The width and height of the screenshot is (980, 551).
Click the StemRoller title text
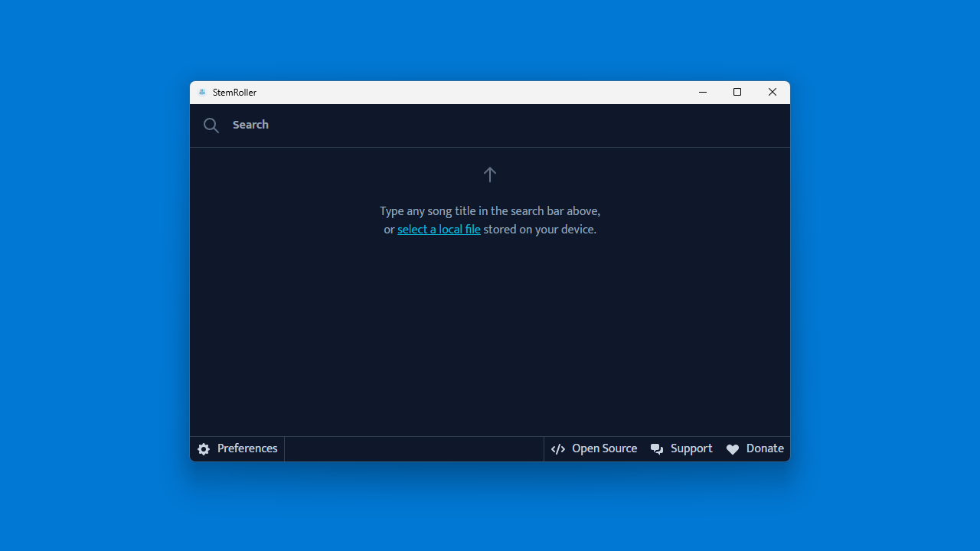(x=234, y=93)
